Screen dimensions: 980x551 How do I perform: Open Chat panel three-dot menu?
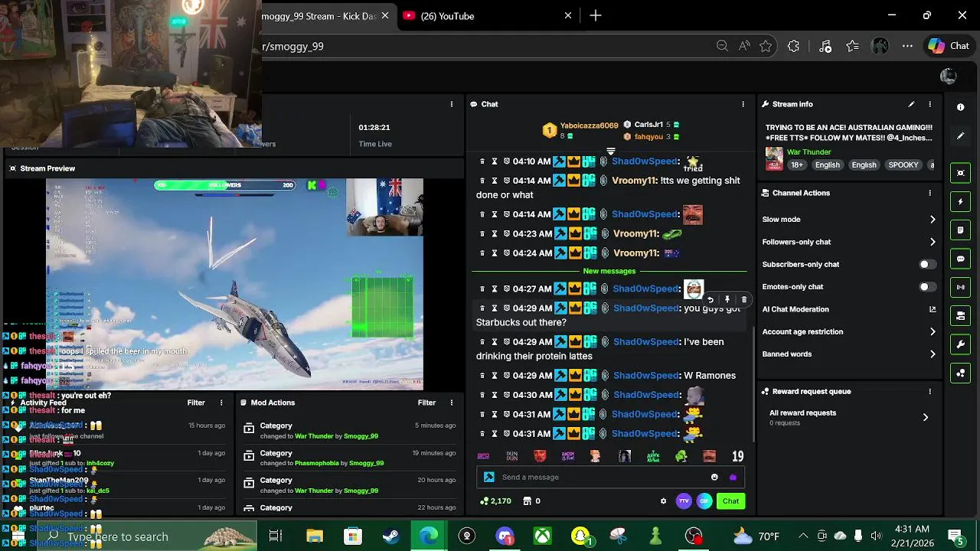(743, 104)
